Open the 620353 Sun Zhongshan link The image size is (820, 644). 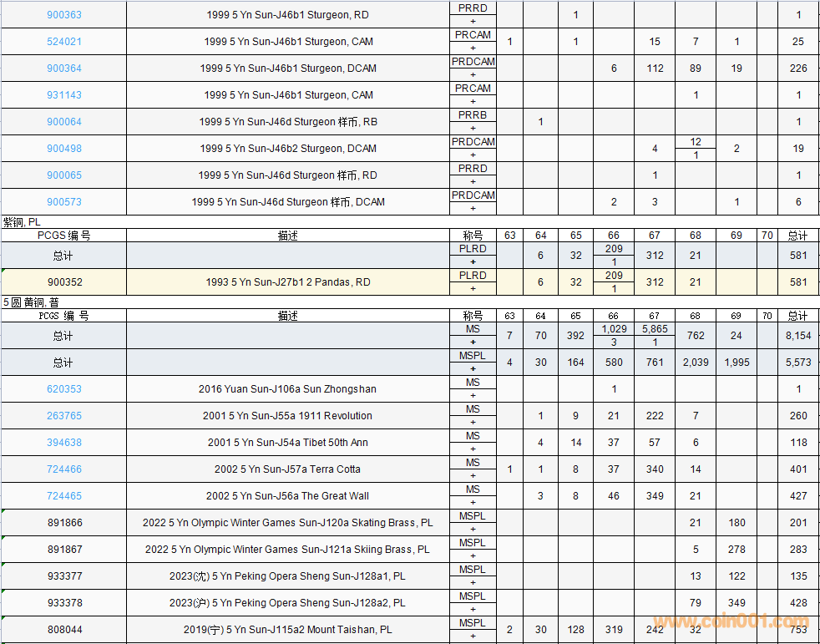(x=64, y=389)
